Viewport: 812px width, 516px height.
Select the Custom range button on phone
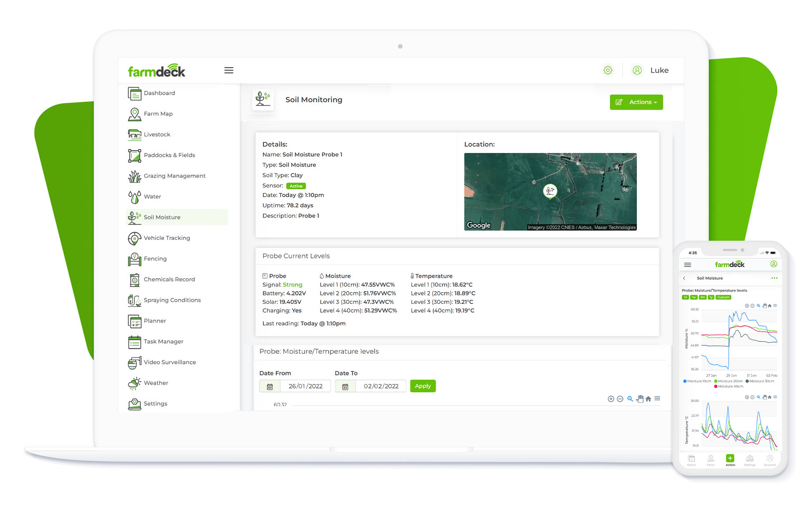click(723, 298)
